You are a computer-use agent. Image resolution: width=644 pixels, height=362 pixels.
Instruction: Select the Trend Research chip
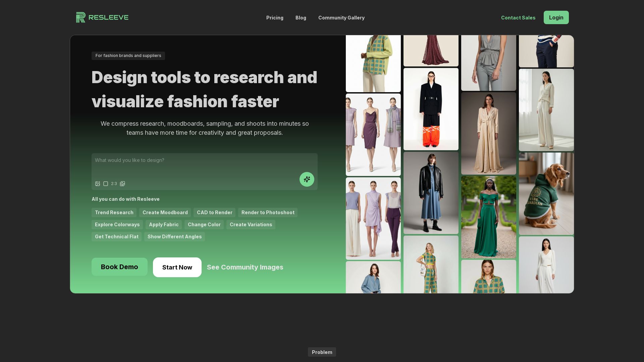click(x=114, y=213)
